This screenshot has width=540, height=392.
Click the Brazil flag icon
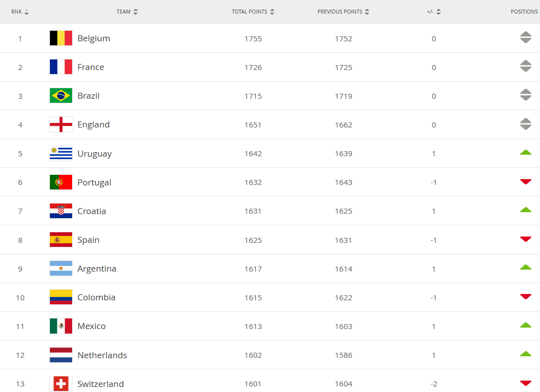pyautogui.click(x=61, y=96)
